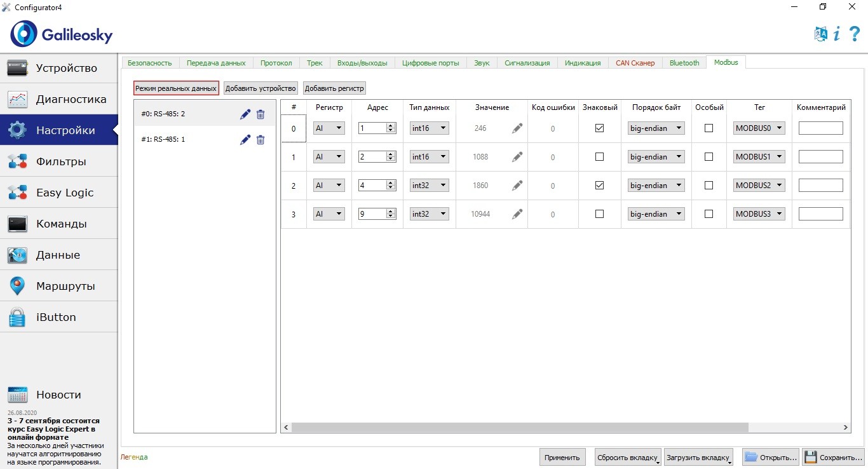Switch to the Bluetooth tab

684,63
